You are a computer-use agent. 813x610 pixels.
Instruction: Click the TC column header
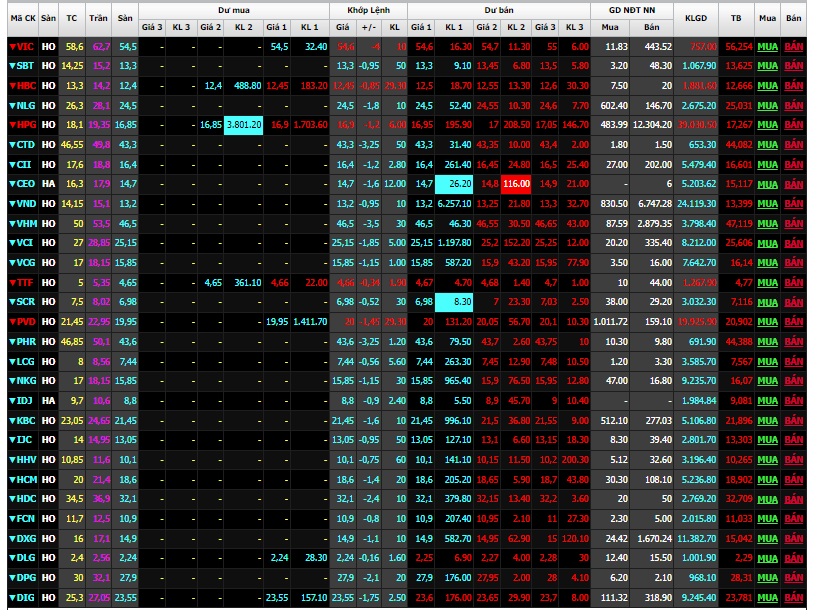[x=72, y=18]
